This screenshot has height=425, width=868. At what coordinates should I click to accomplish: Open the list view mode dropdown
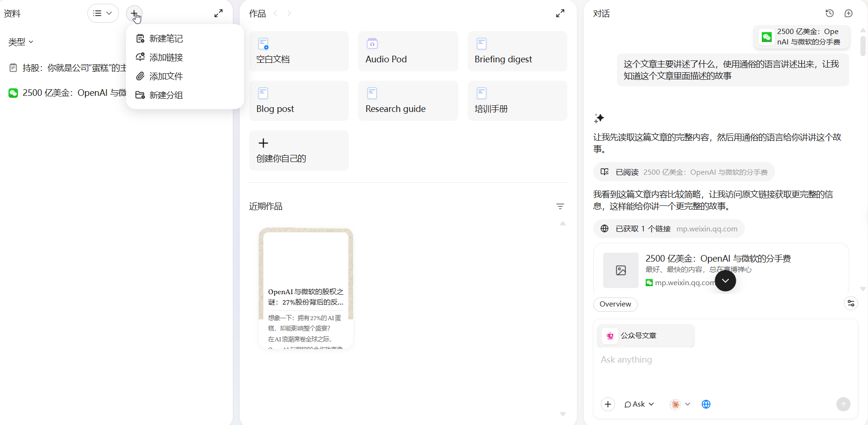point(103,13)
